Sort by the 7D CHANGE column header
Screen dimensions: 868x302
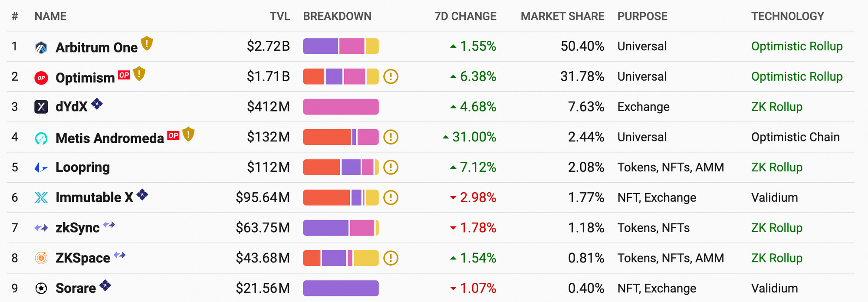click(x=465, y=16)
